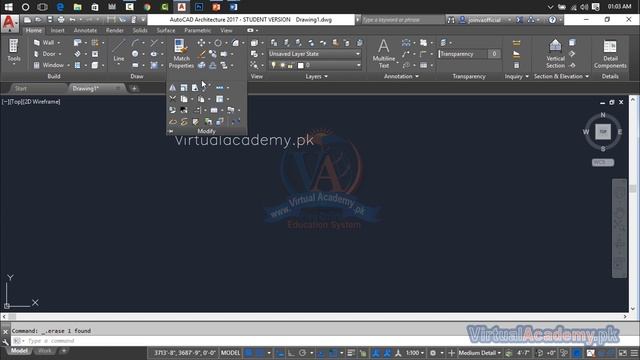Click Multiline Text tool
This screenshot has height=360, width=640.
[x=384, y=53]
